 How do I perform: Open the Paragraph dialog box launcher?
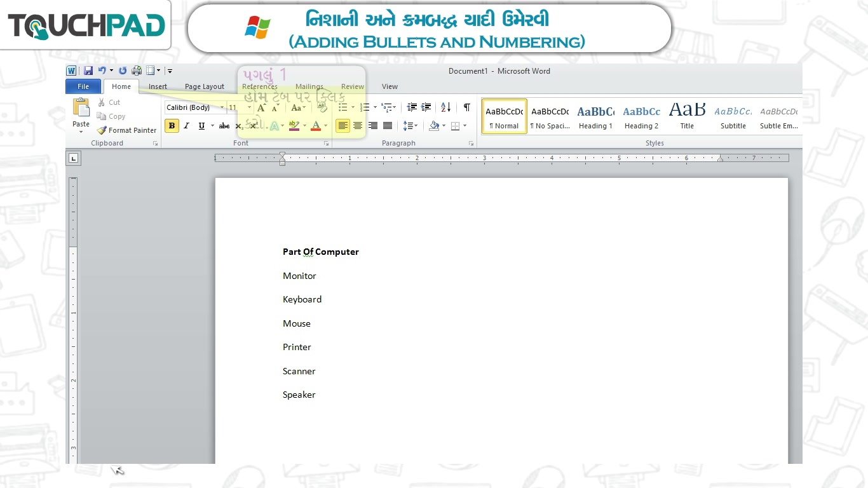point(471,144)
